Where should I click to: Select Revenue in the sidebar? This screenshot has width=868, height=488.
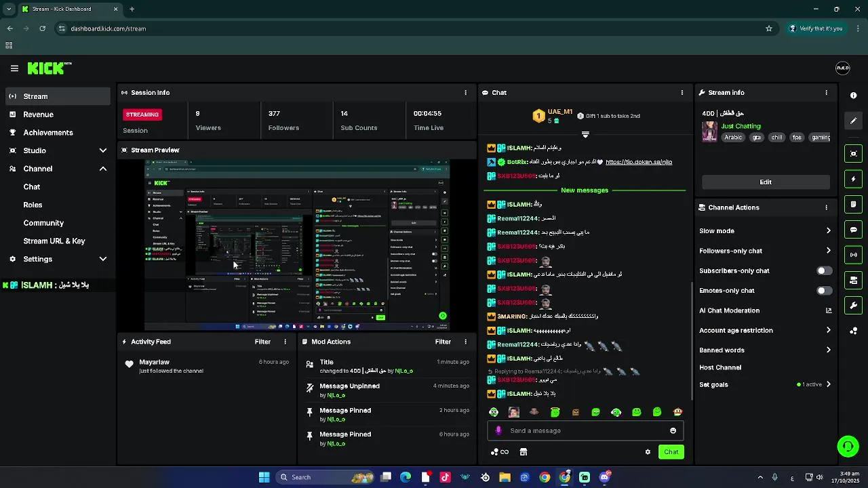[x=58, y=115]
